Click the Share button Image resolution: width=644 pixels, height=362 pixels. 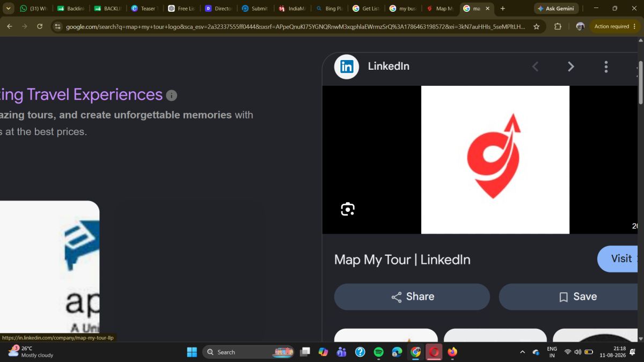click(412, 297)
